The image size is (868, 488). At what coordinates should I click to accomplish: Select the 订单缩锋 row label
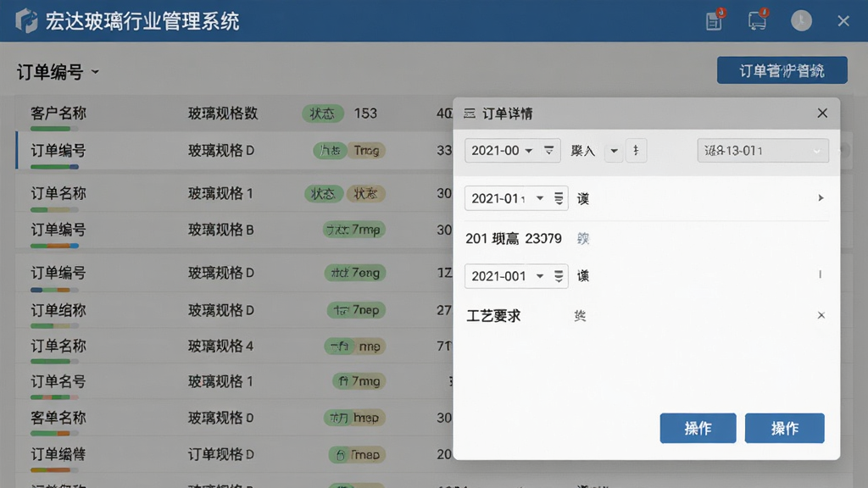click(x=58, y=455)
